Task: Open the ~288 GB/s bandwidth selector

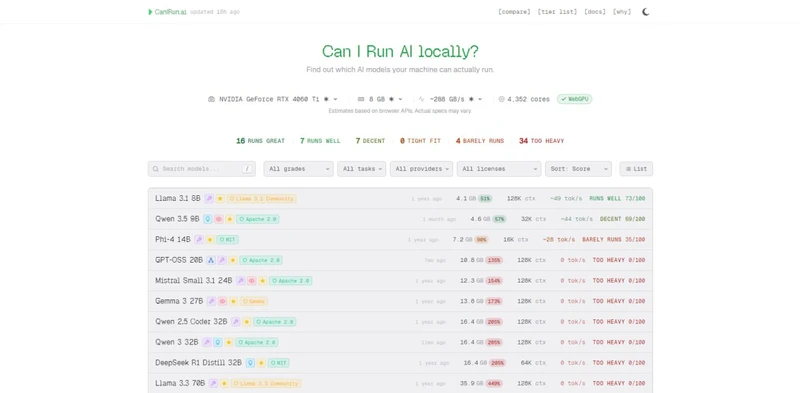Action: tap(450, 99)
